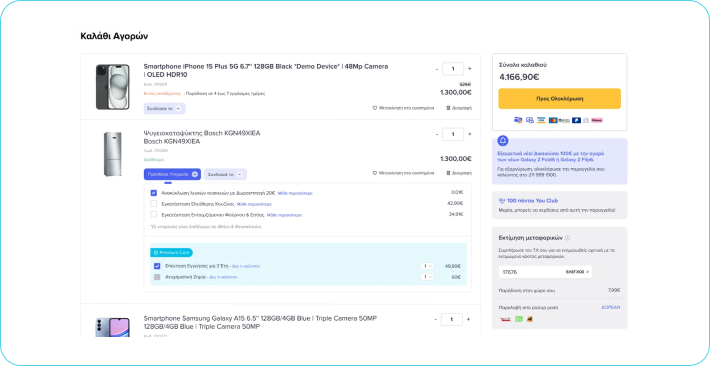
Task: Decrease quantity of the Bosch fridge
Action: (x=437, y=135)
